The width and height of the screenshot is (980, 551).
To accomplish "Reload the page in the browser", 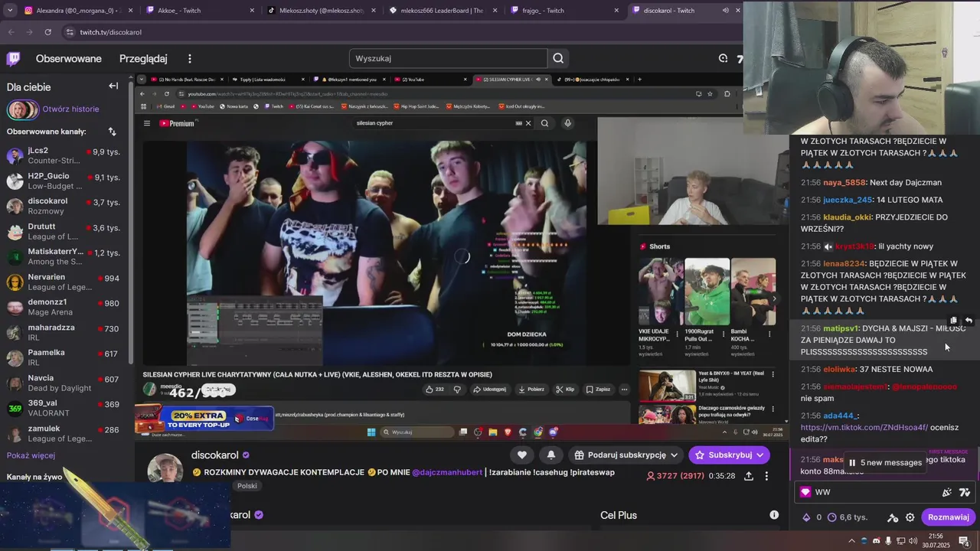I will point(47,32).
